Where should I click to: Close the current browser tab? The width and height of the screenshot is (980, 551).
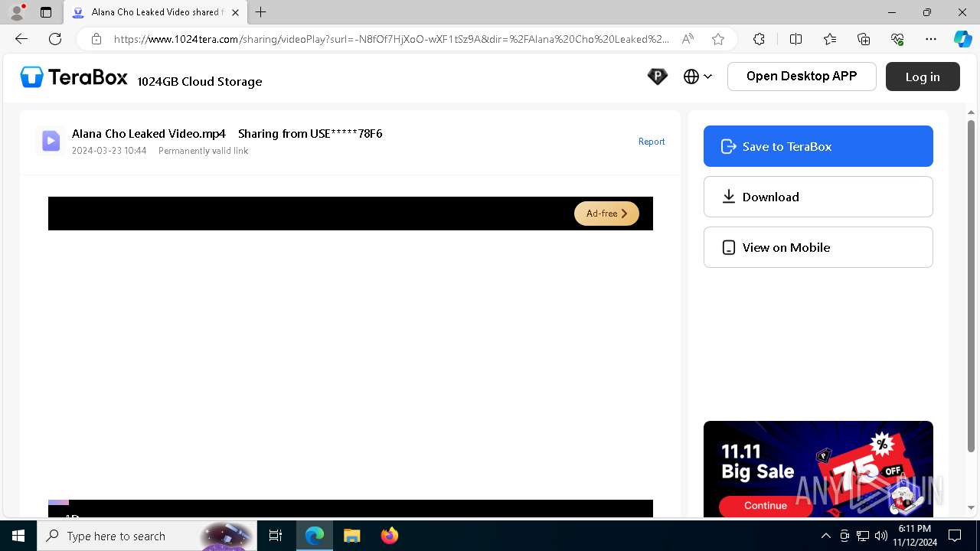pyautogui.click(x=235, y=12)
